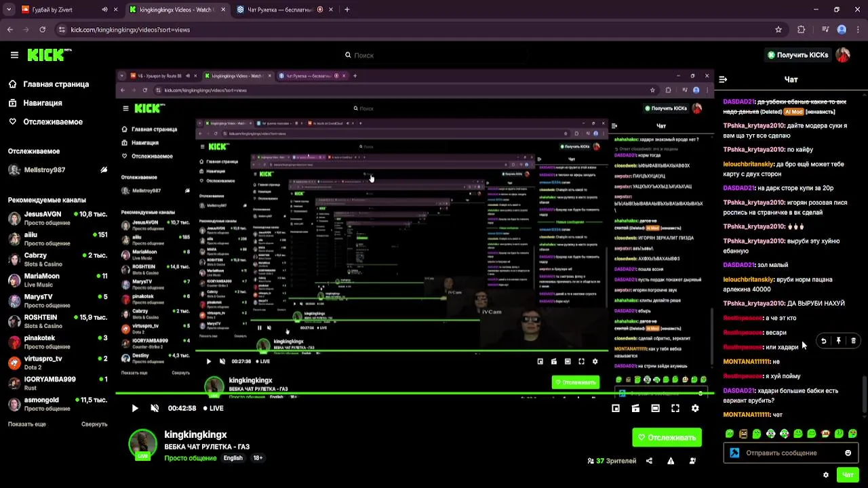The image size is (868, 488).
Task: Open the Kick hamburger sidebar menu
Action: (x=14, y=55)
